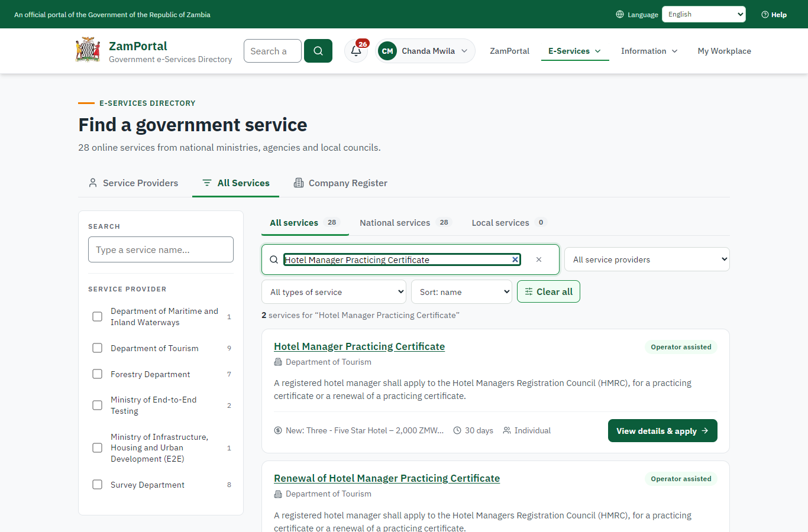Click the blue X inside the search field
Image resolution: width=808 pixels, height=532 pixels.
[515, 259]
